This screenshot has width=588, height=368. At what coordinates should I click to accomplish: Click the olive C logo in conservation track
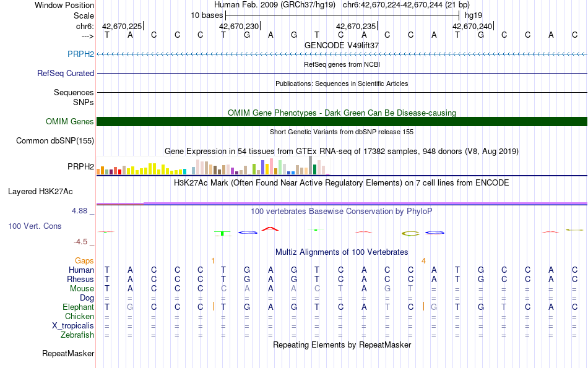coord(410,233)
